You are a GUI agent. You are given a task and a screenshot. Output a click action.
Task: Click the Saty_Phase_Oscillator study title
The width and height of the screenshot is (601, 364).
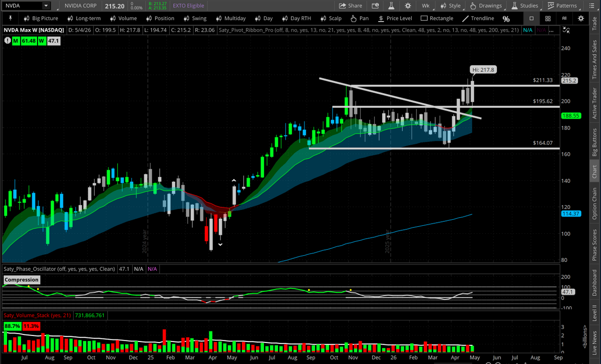point(60,269)
